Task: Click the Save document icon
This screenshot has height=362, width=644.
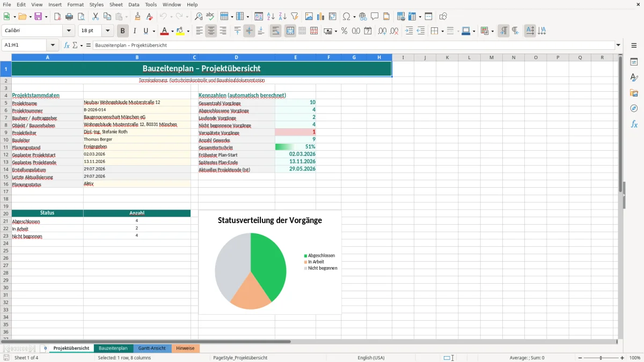Action: [x=38, y=17]
